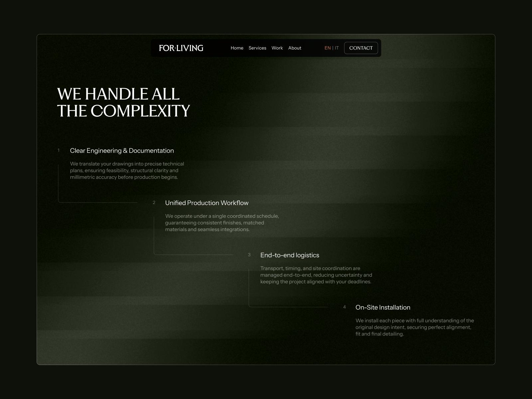
Task: Open Unified Production Workflow title
Action: click(x=207, y=203)
